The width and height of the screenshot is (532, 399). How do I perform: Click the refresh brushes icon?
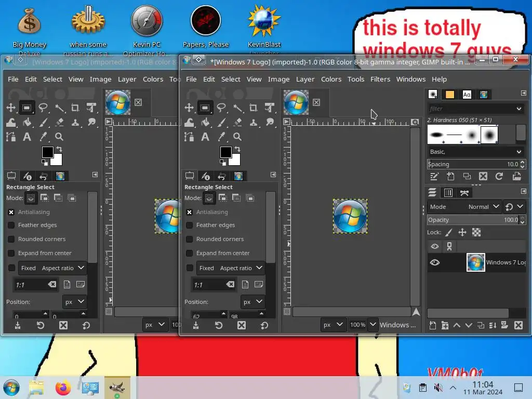[x=499, y=177]
